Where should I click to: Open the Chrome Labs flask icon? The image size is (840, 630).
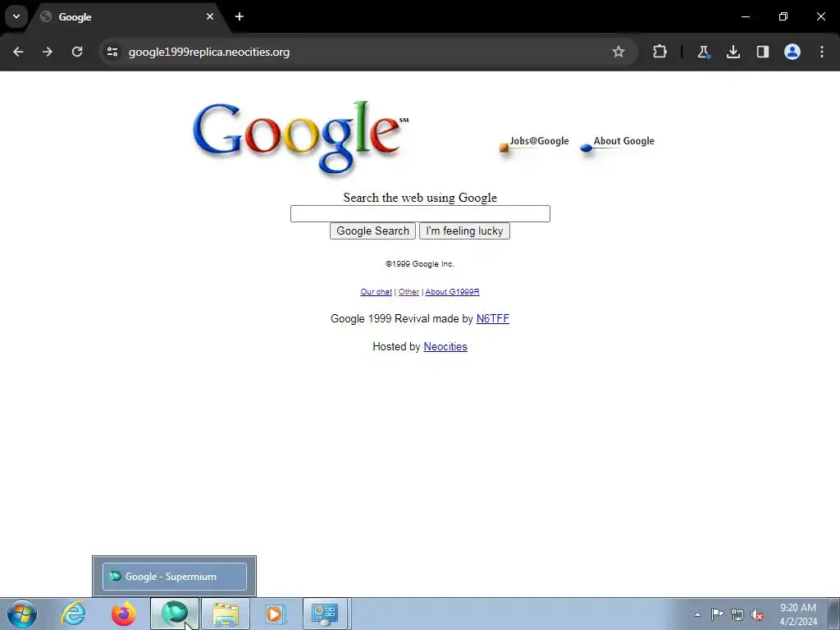tap(703, 52)
